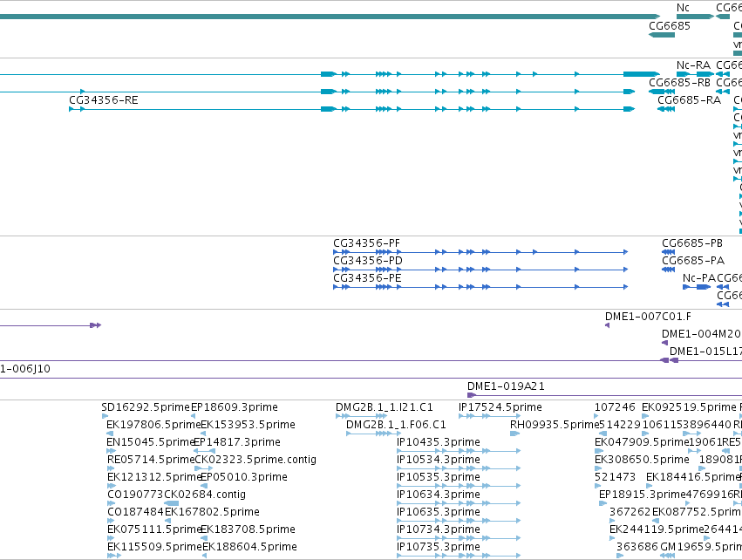
Task: Click the CK02323.5prime.contig label
Action: pyautogui.click(x=255, y=460)
